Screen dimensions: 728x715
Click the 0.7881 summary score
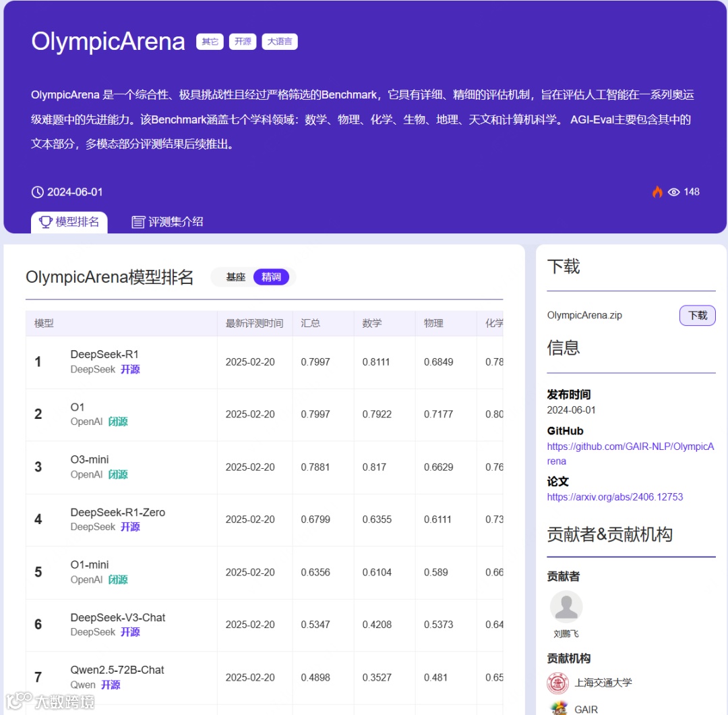click(315, 467)
